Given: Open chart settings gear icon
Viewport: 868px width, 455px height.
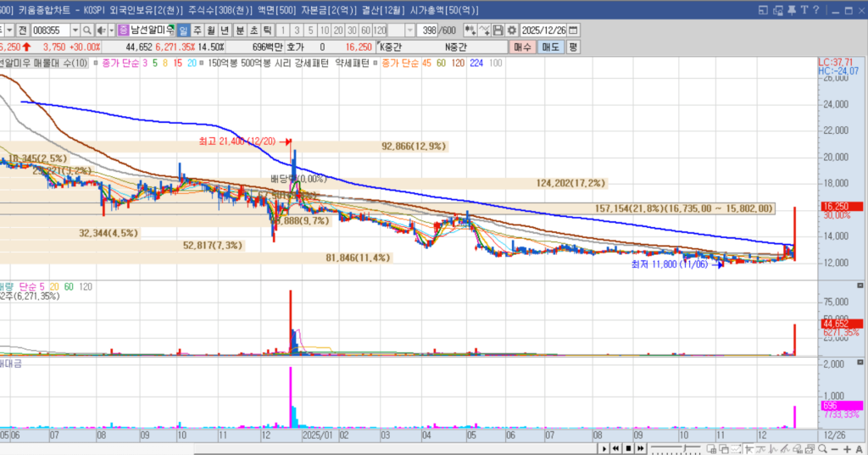Looking at the screenshot, I should click(x=511, y=30).
